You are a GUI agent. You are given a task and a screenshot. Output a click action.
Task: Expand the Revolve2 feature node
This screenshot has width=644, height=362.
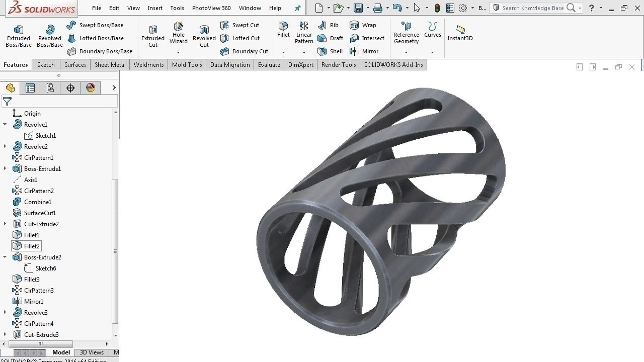click(x=5, y=147)
